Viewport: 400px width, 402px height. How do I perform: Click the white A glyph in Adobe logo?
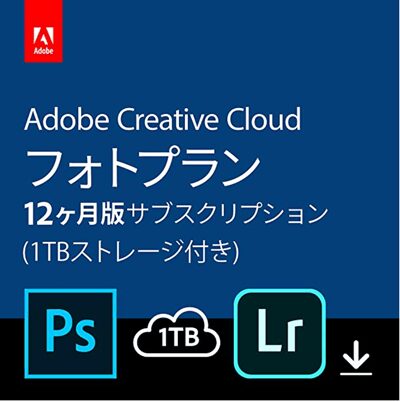coord(43,36)
